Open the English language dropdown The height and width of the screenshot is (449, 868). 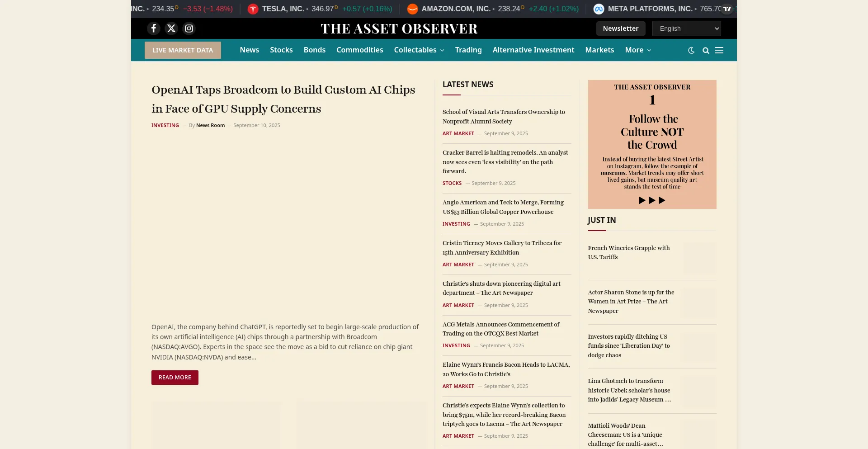pyautogui.click(x=686, y=28)
